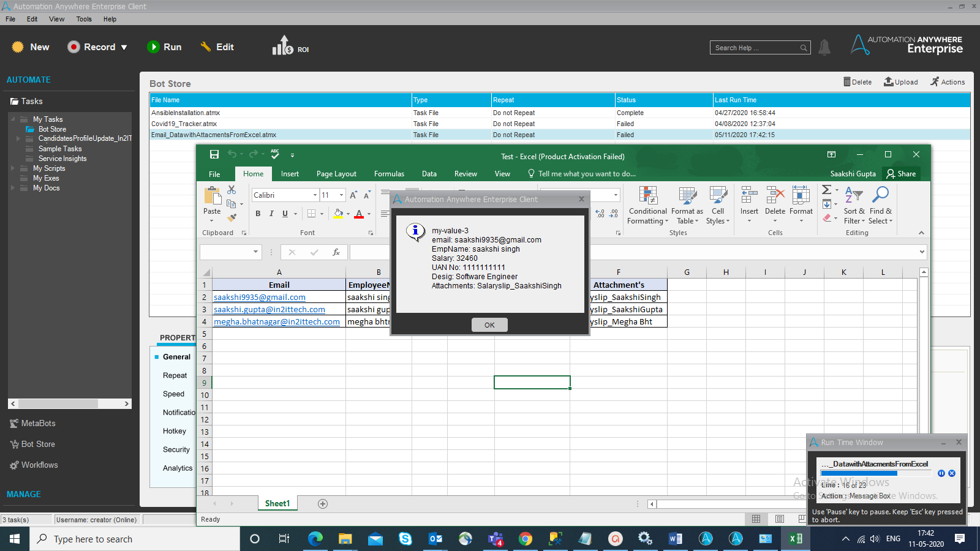The image size is (980, 551).
Task: Click the ROI chart icon
Action: tap(282, 46)
